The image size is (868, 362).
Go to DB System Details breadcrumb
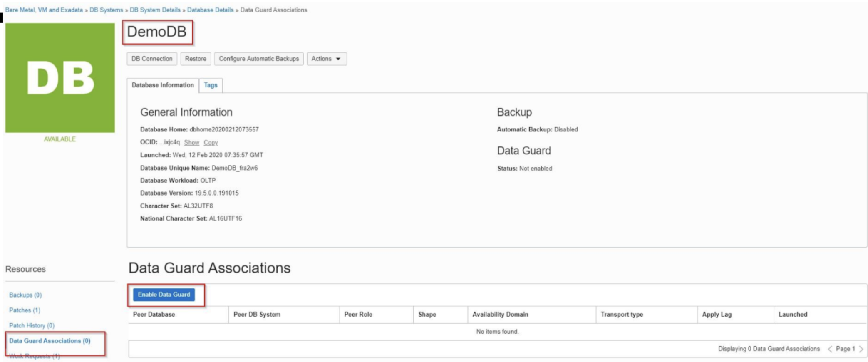(x=155, y=10)
